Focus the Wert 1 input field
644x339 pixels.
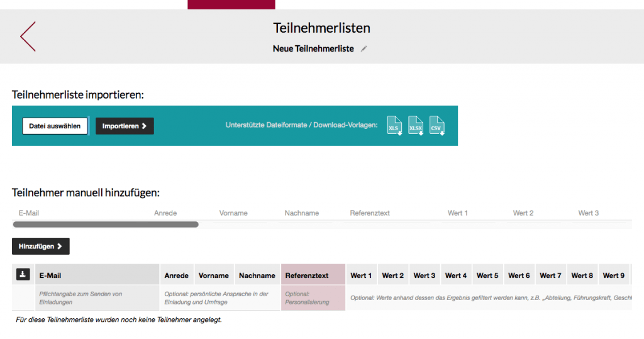[474, 213]
